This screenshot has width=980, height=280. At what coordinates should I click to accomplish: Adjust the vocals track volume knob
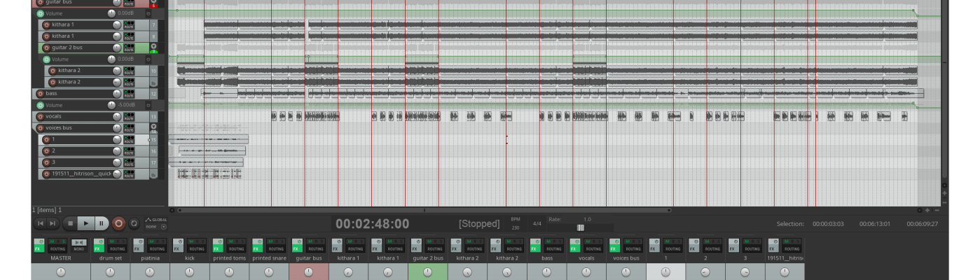click(x=117, y=117)
